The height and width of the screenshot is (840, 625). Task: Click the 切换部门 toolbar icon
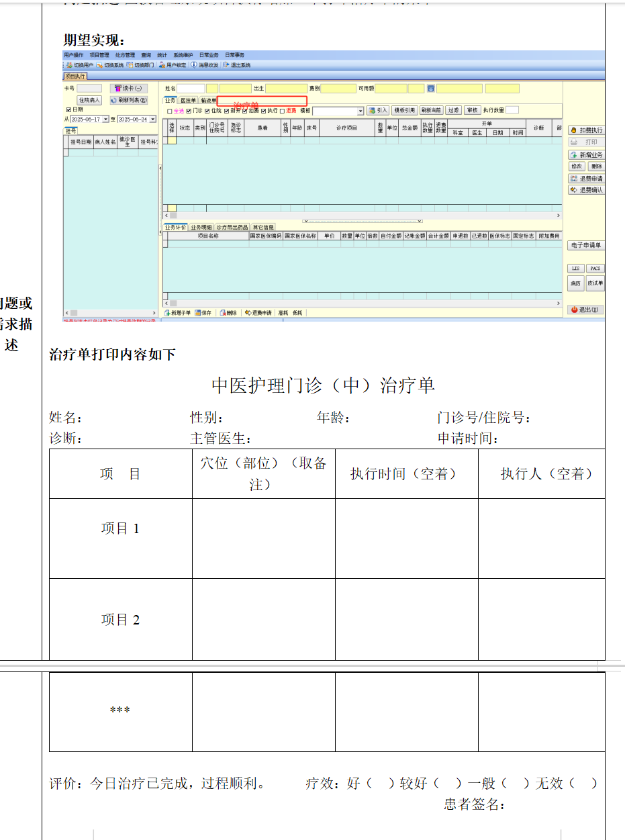coord(129,65)
